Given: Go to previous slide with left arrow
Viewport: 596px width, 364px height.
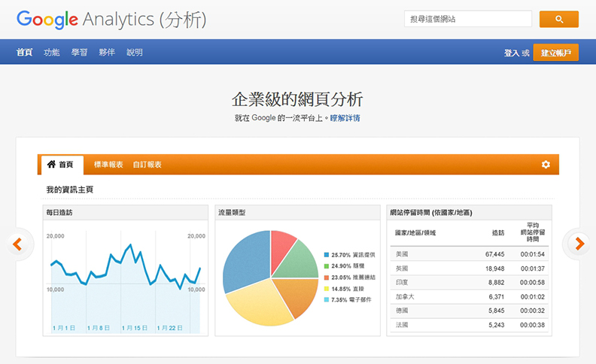Looking at the screenshot, I should pyautogui.click(x=17, y=244).
